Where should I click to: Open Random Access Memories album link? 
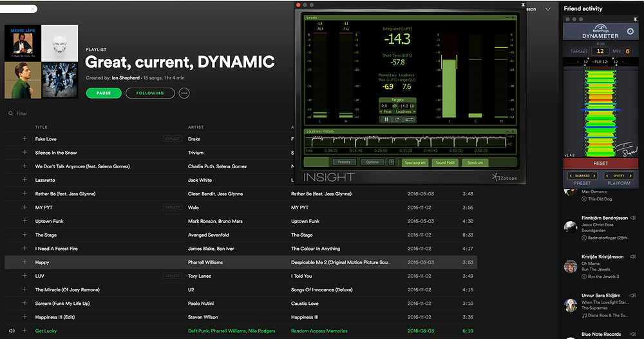click(x=319, y=331)
